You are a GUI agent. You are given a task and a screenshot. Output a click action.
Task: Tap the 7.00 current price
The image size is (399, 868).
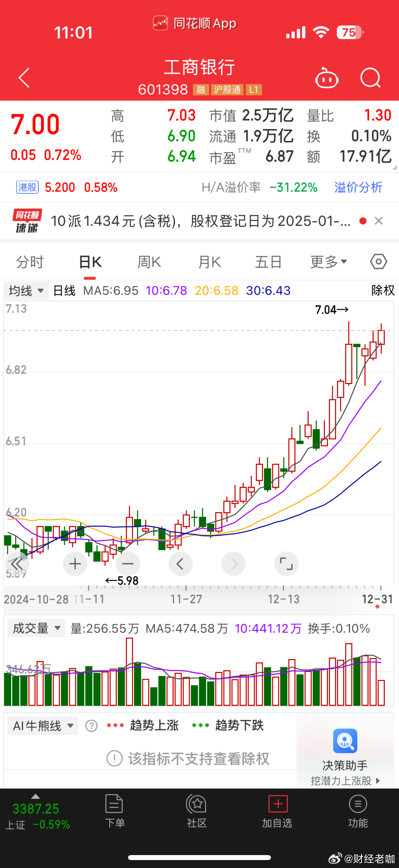(35, 124)
